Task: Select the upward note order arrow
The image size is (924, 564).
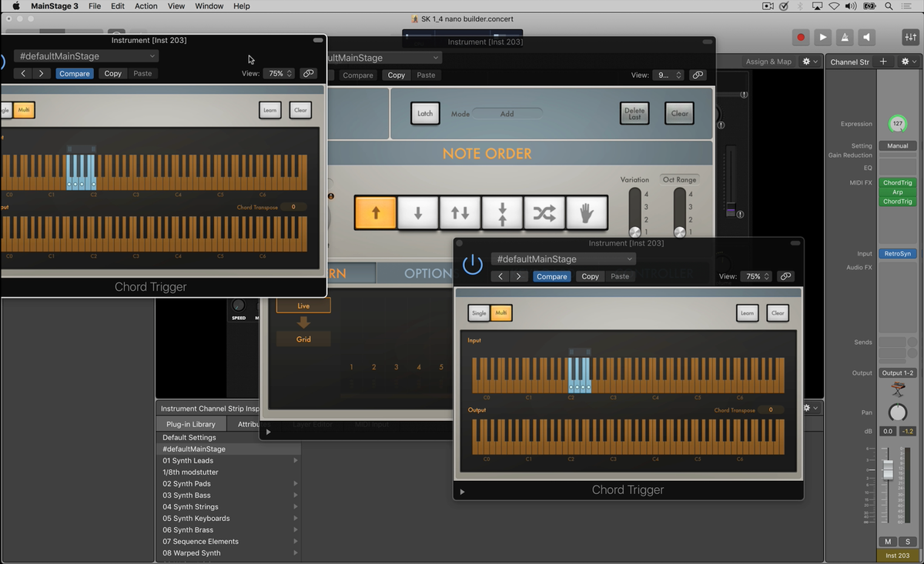Action: point(374,212)
